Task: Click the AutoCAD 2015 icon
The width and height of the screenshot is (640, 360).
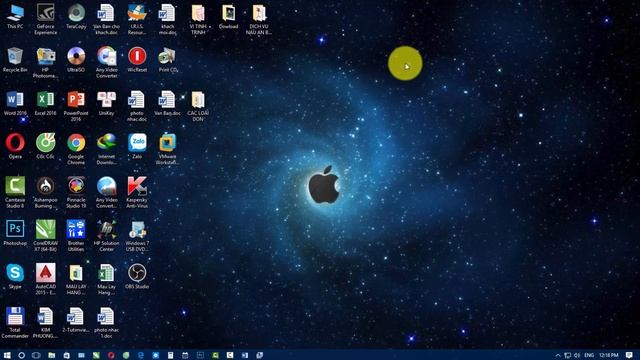Action: point(45,279)
